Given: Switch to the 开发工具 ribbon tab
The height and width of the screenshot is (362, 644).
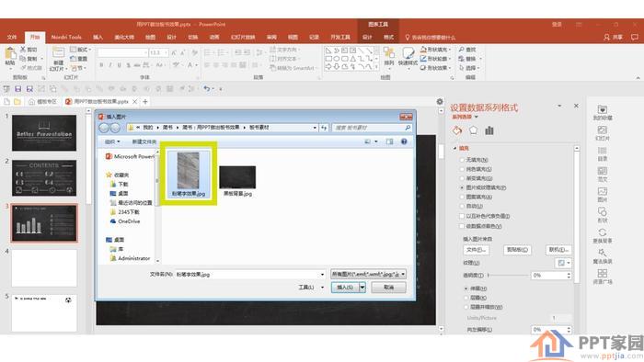Looking at the screenshot, I should (x=340, y=37).
